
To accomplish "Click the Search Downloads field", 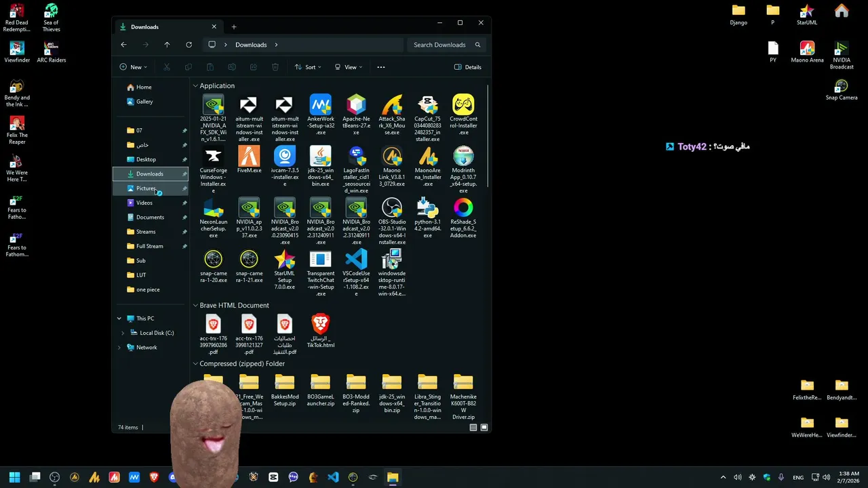I will coord(446,45).
